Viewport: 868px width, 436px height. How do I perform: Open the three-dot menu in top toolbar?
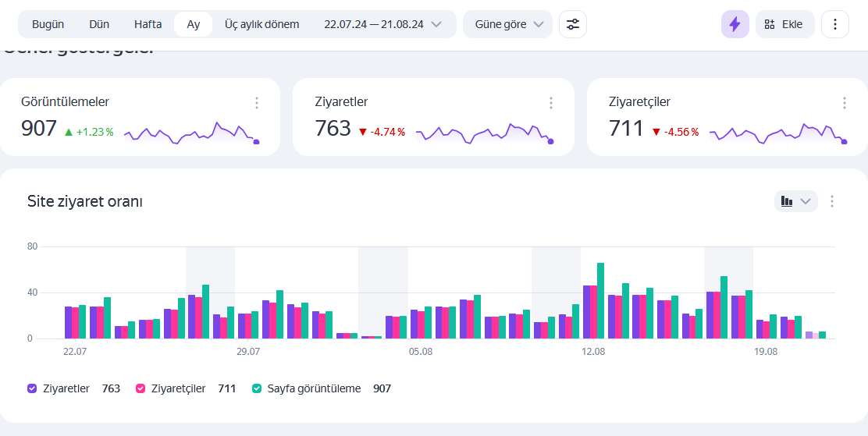coord(834,24)
